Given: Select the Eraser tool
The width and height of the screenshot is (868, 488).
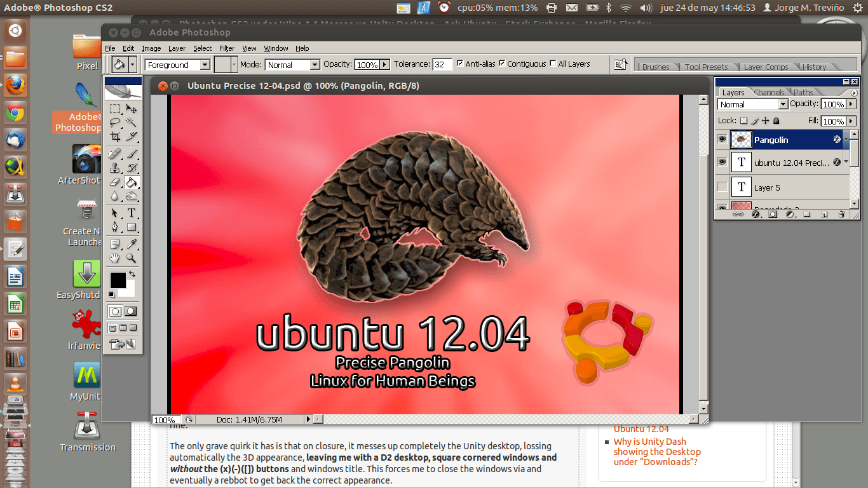Looking at the screenshot, I should [115, 182].
